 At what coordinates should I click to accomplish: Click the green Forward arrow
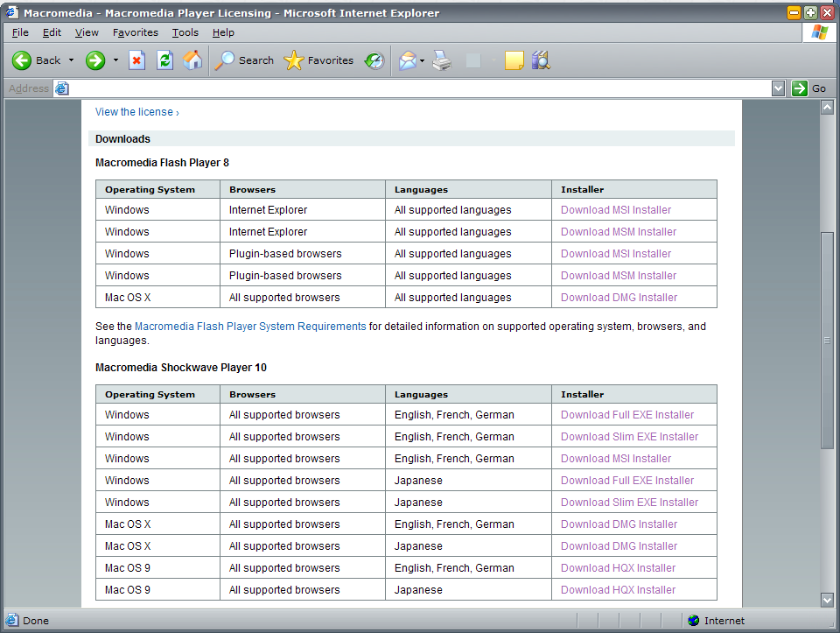tap(95, 60)
